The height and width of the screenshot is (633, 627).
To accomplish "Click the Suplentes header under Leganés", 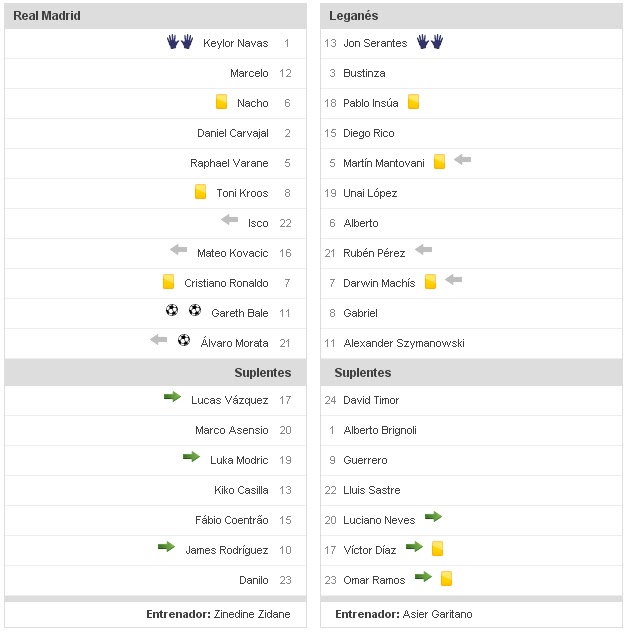I will [x=363, y=372].
